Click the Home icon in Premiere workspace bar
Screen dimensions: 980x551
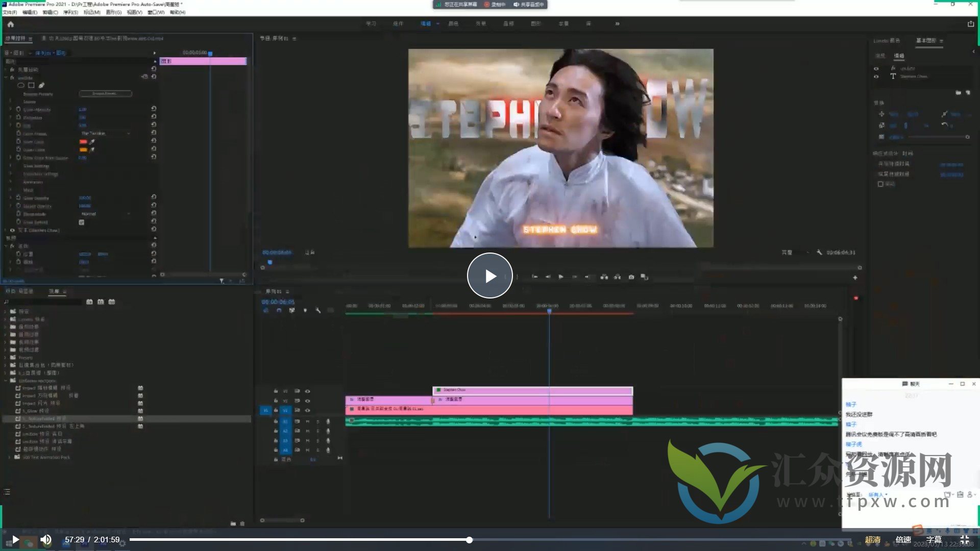tap(11, 24)
